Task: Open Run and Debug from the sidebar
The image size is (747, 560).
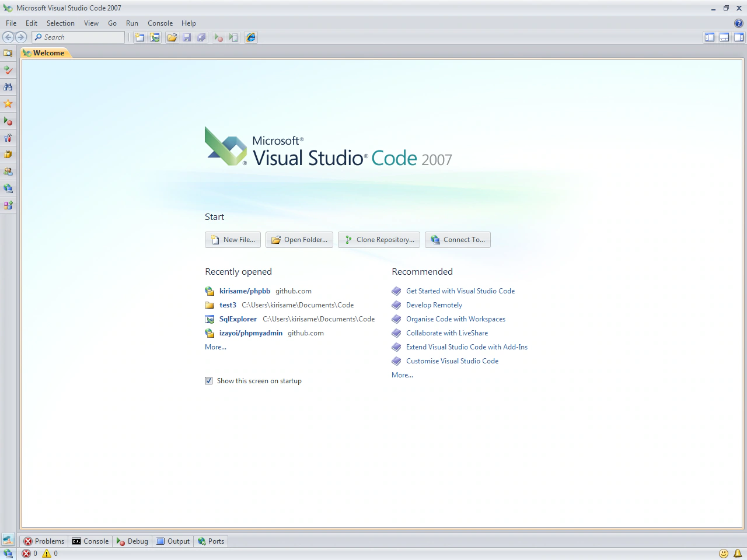Action: click(x=8, y=121)
